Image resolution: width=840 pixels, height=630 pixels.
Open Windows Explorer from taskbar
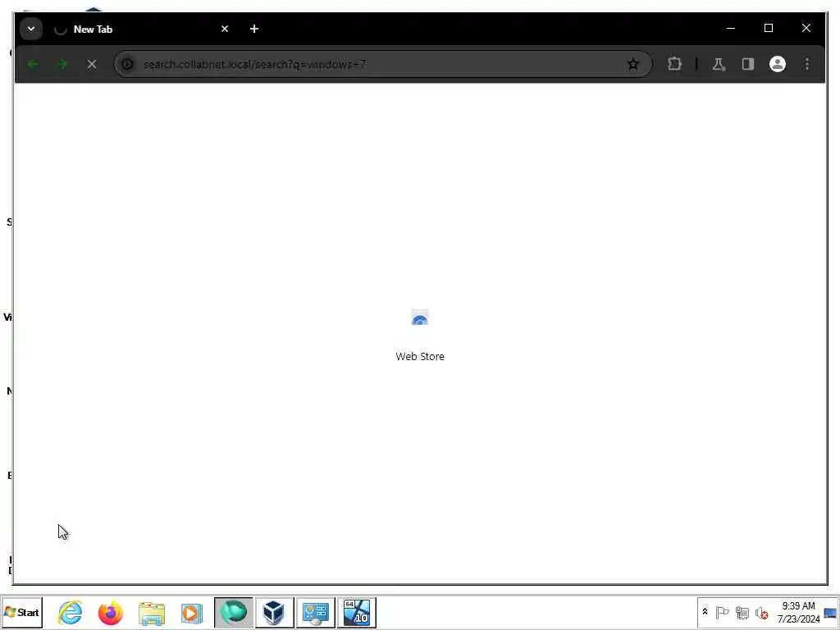[151, 612]
